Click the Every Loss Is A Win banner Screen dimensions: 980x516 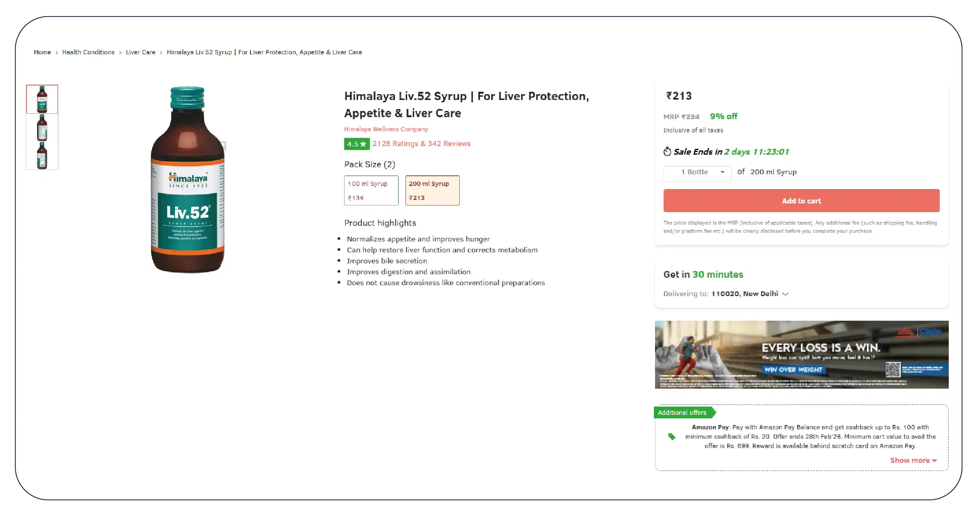(x=801, y=354)
